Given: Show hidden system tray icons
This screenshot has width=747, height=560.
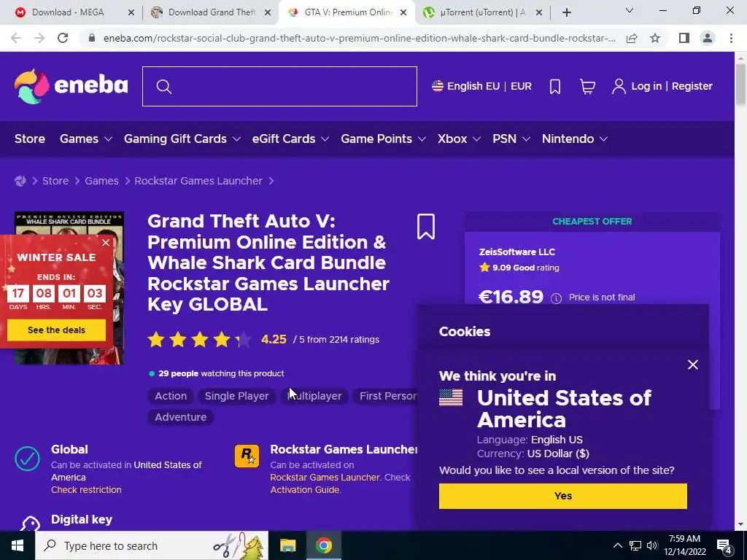Looking at the screenshot, I should [617, 545].
